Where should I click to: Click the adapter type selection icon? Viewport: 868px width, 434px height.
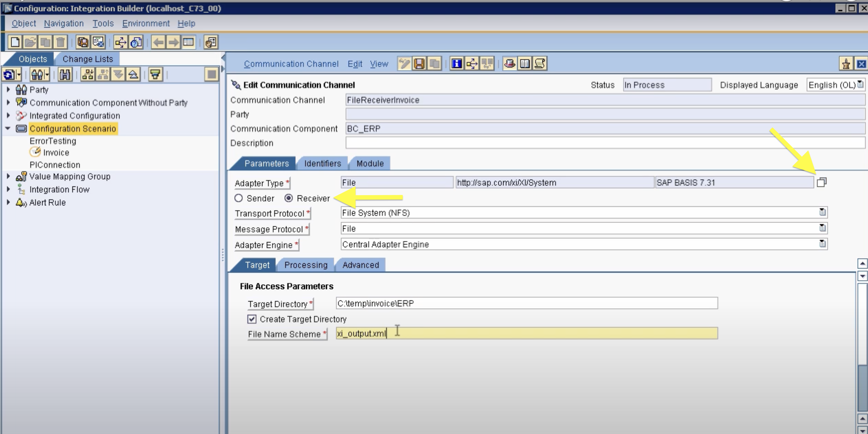click(x=822, y=182)
